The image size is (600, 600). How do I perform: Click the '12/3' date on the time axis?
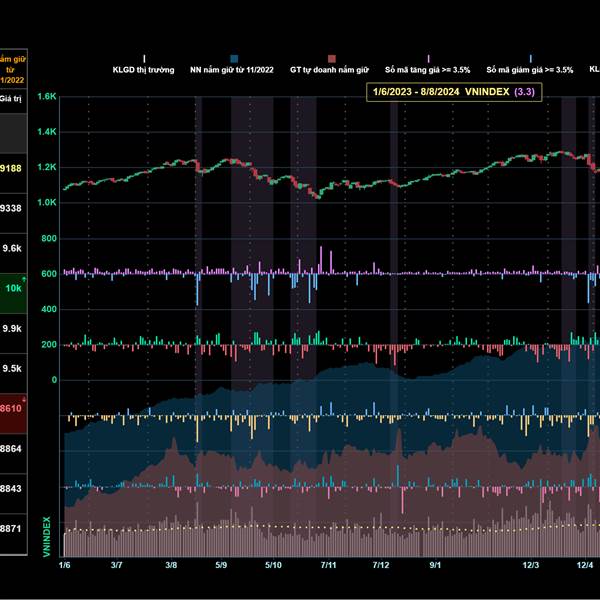[531, 565]
